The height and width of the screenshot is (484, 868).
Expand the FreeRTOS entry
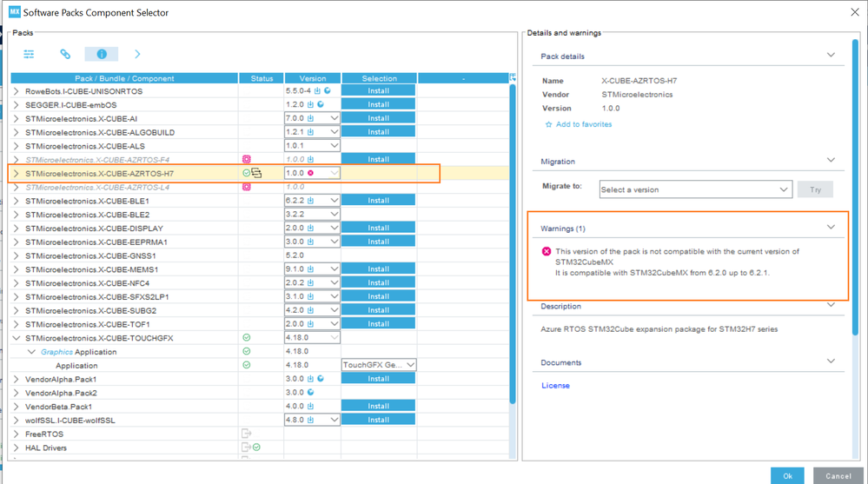coord(16,434)
